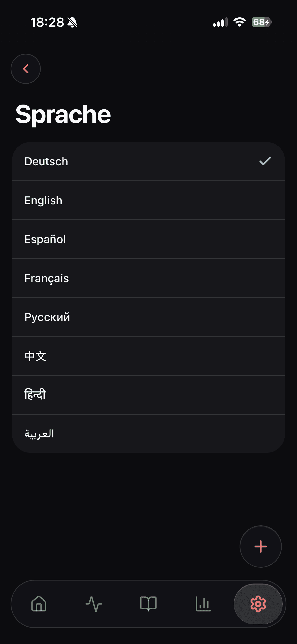Tap the battery indicator in status bar
Screen dimensions: 297x644
pos(262,22)
